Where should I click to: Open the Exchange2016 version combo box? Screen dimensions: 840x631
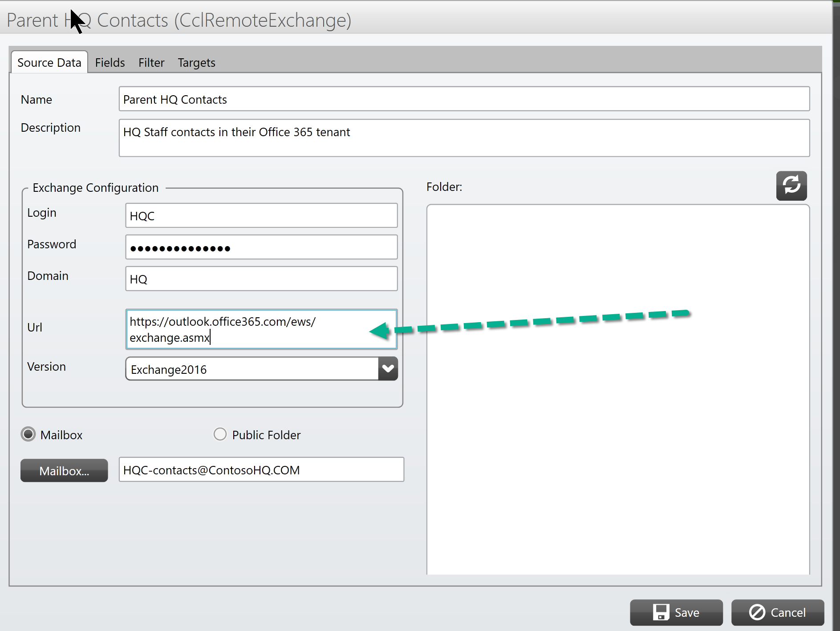tap(261, 369)
